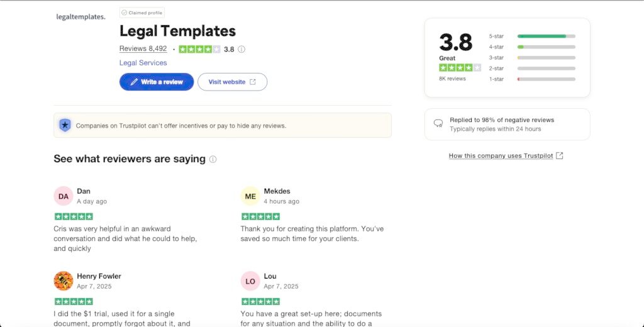Click the 2-star rating filter row

(x=532, y=69)
